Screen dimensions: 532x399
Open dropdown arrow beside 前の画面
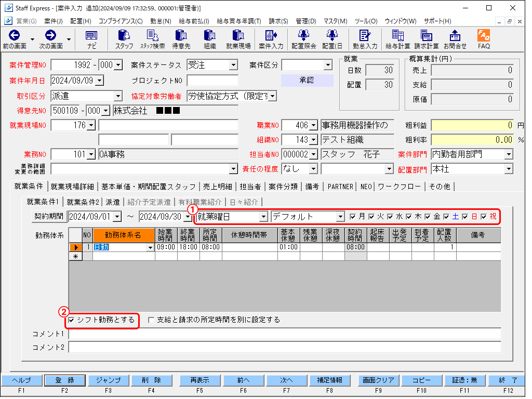(32, 39)
